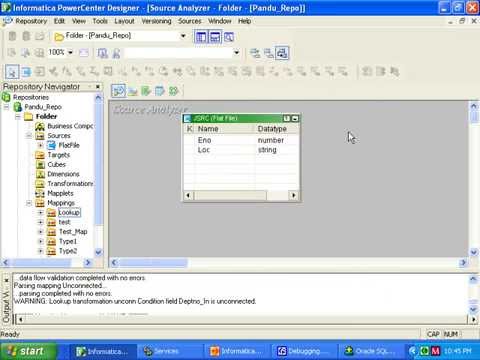Viewport: 480px width, 360px height.
Task: Open the Sources menu
Action: click(x=190, y=21)
